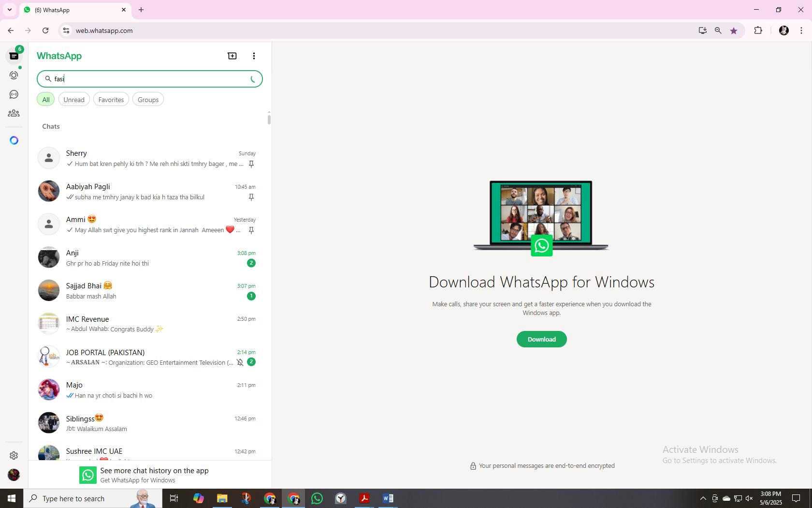Image resolution: width=812 pixels, height=508 pixels.
Task: Open the Siblingss chat
Action: coord(150,423)
